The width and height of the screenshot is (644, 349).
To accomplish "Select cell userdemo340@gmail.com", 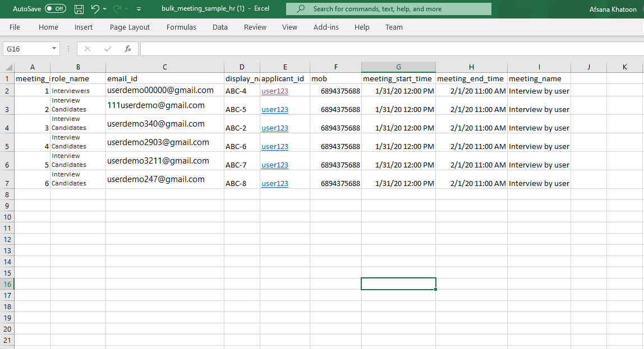I will (165, 124).
